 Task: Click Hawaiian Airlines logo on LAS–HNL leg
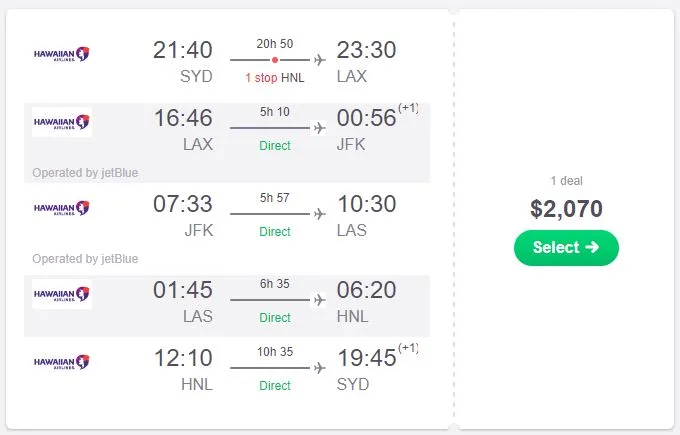[62, 294]
